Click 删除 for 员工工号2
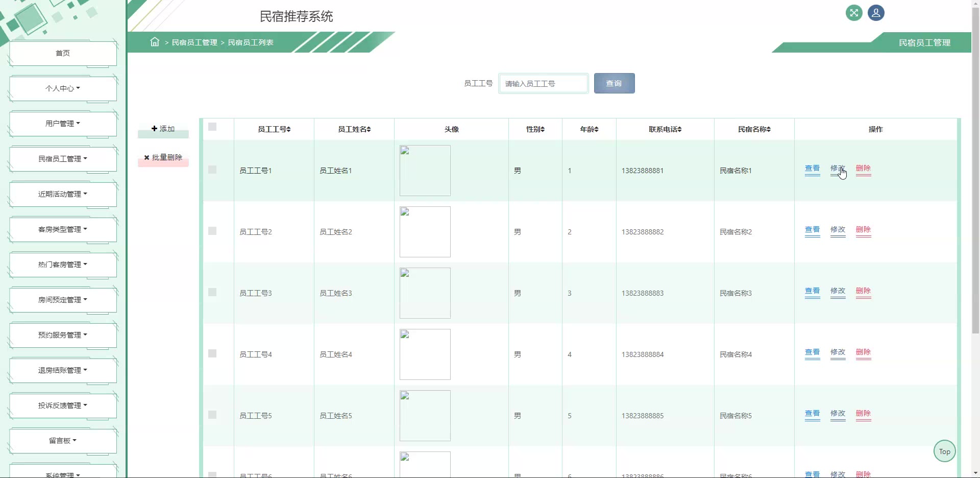This screenshot has width=980, height=478. click(x=863, y=230)
